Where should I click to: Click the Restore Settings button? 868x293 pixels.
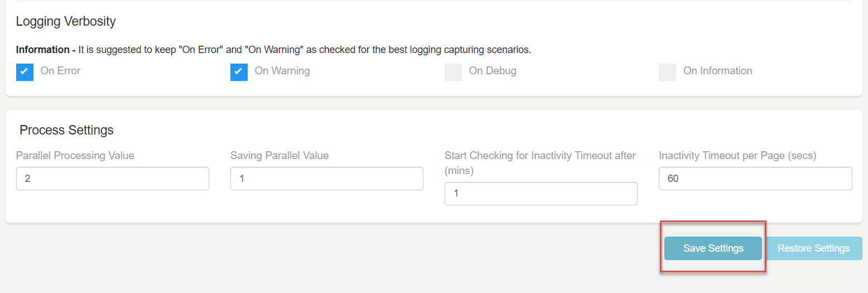(813, 248)
